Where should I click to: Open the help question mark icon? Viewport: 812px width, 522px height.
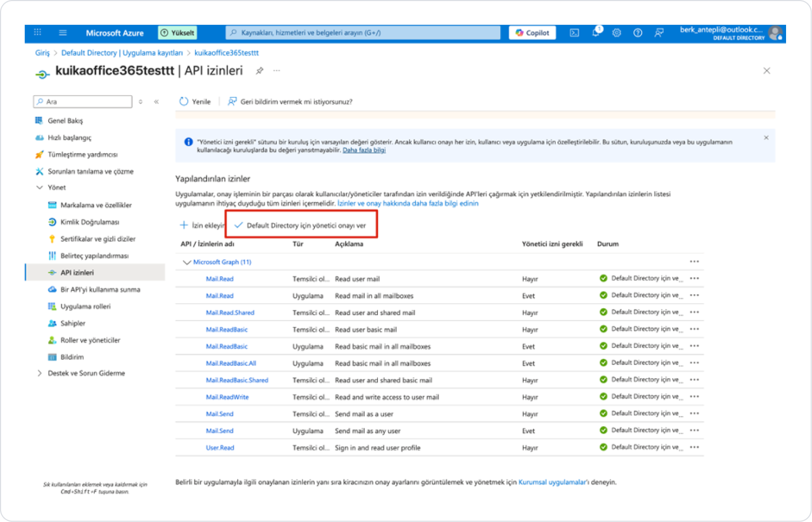(638, 33)
